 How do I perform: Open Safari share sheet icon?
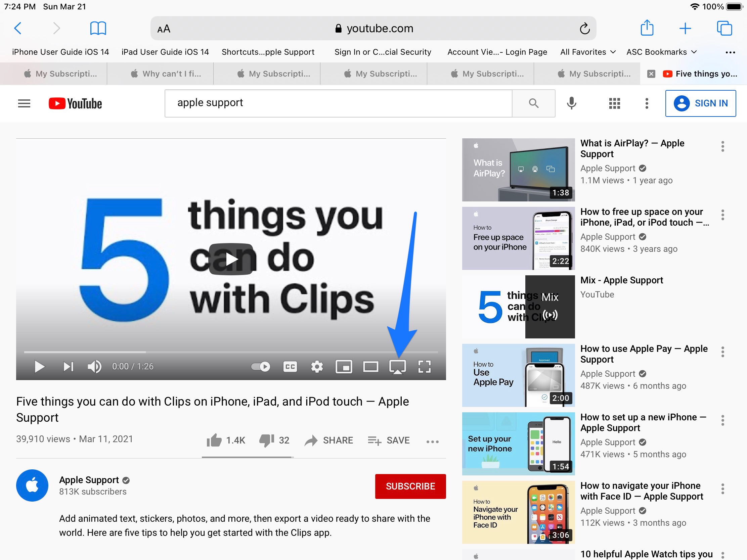tap(647, 28)
